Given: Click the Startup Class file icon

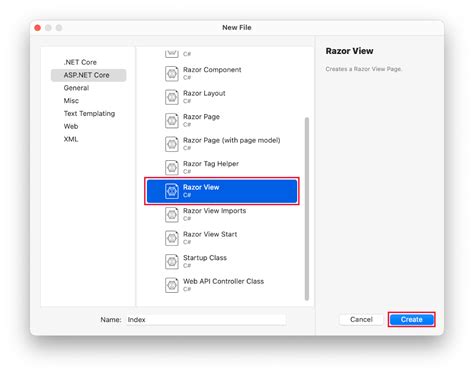Looking at the screenshot, I should tap(172, 261).
